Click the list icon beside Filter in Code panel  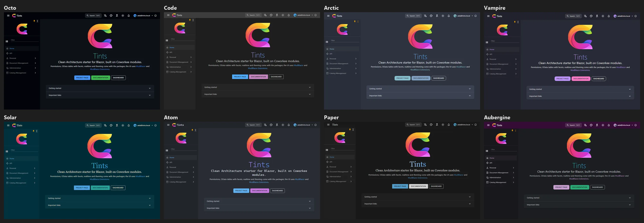(167, 40)
